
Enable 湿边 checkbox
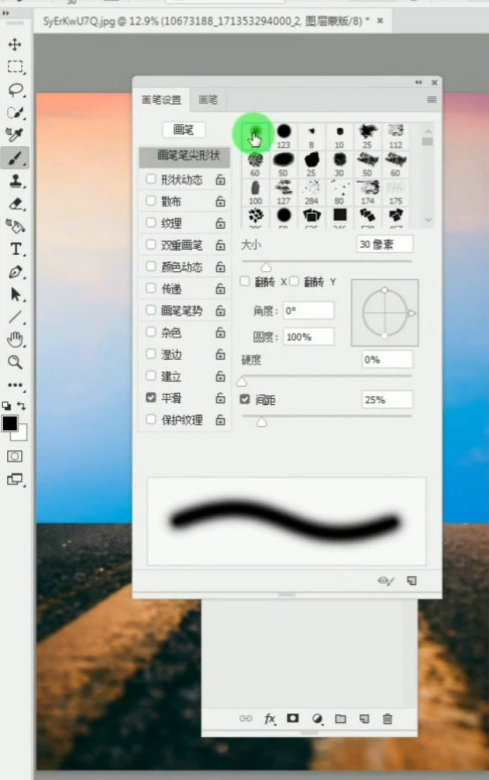coord(151,354)
